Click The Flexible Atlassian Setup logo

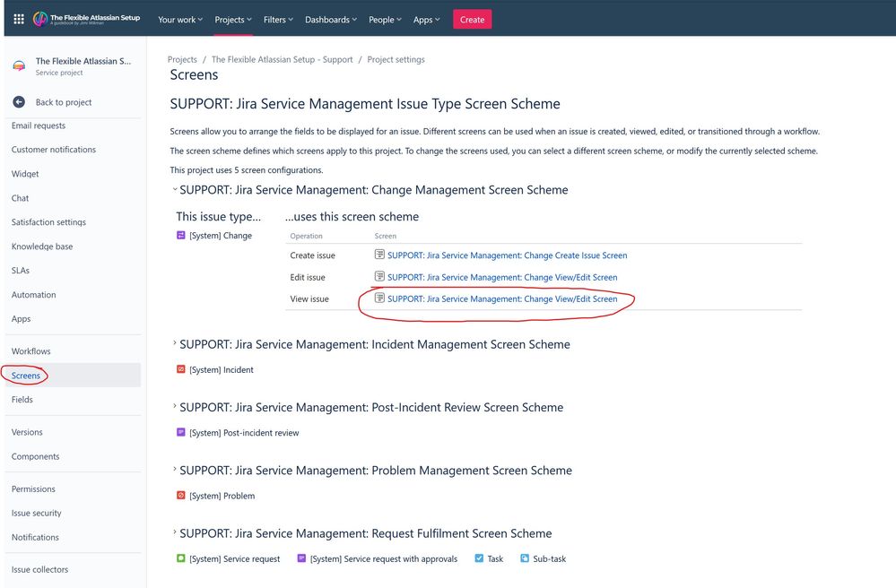86,19
